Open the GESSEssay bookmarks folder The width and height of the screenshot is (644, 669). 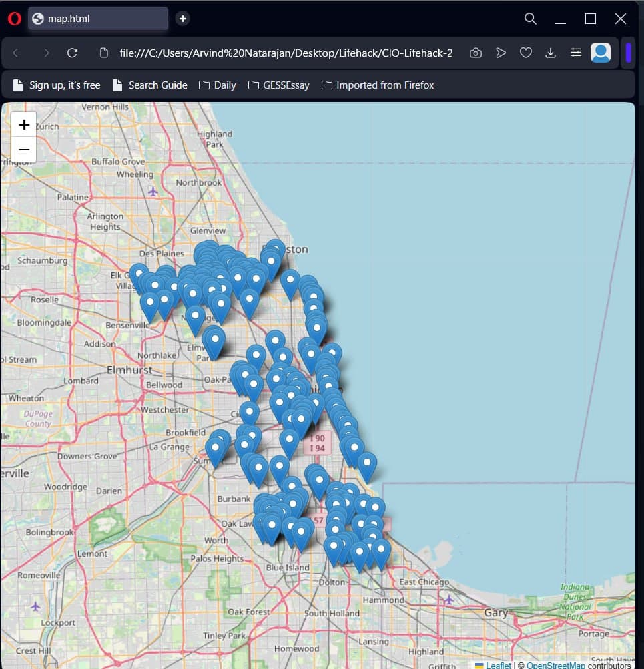tap(278, 85)
